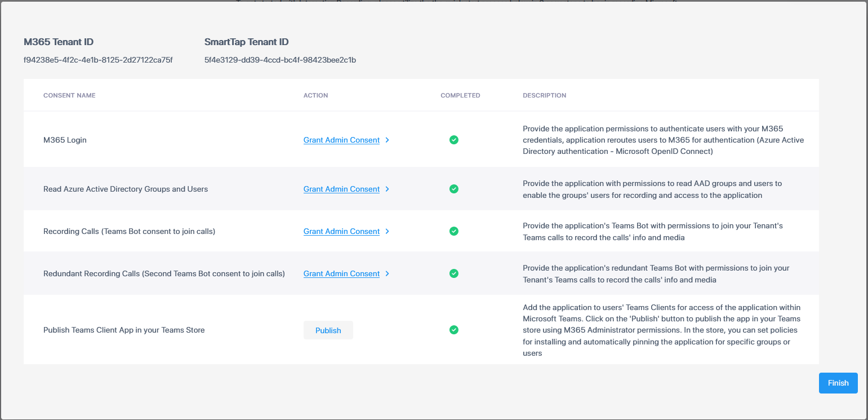This screenshot has width=868, height=420.
Task: Click Grant Admin Consent for Redundant Recording Calls
Action: [341, 273]
